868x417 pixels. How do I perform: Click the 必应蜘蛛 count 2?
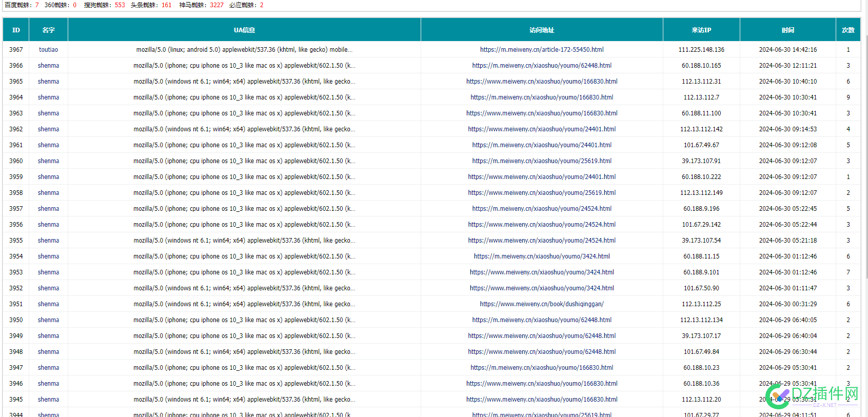pyautogui.click(x=262, y=5)
